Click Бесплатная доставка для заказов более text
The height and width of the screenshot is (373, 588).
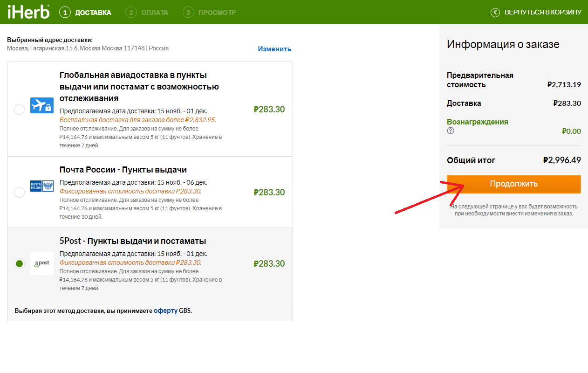[x=138, y=120]
